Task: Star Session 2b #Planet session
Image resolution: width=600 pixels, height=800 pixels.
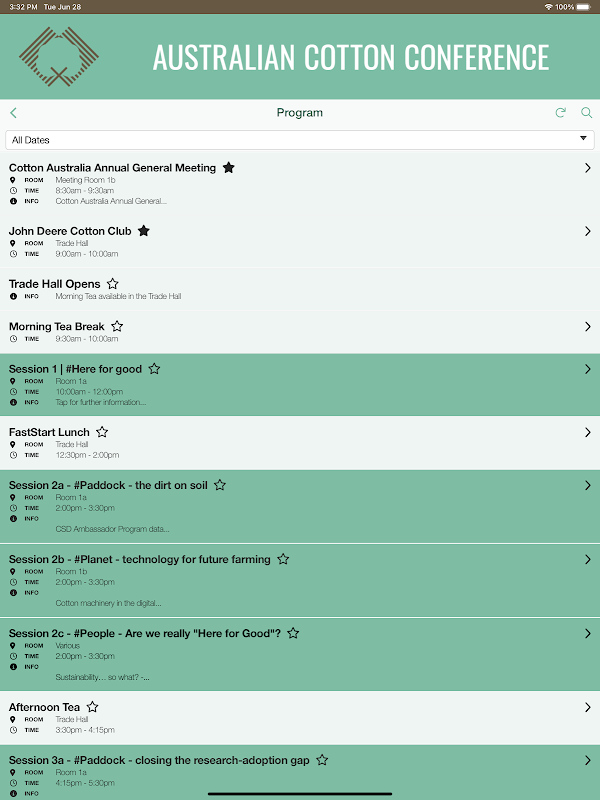Action: (x=283, y=560)
